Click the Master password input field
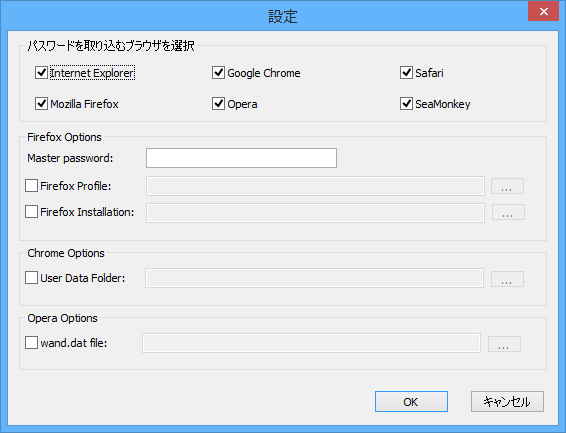Viewport: 566px width, 433px height. (x=241, y=158)
